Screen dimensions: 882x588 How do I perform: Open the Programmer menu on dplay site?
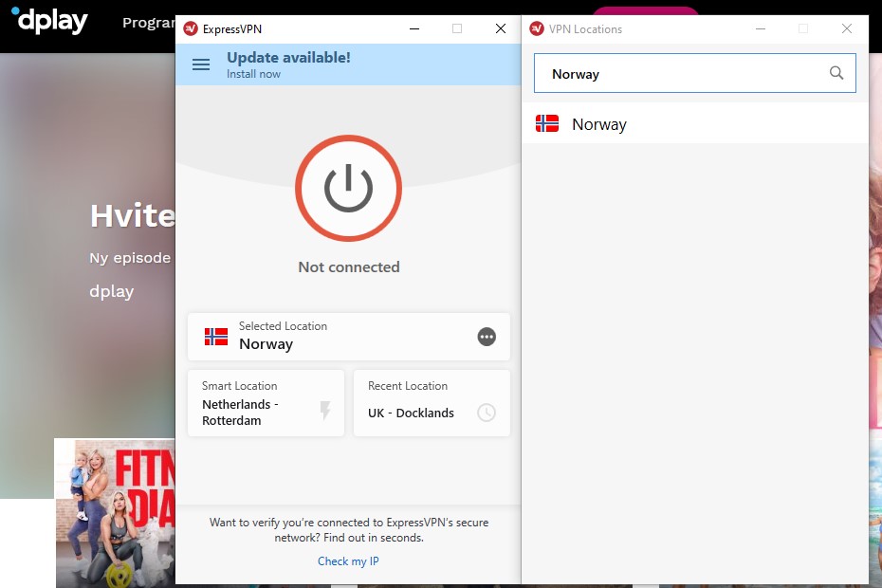click(149, 23)
